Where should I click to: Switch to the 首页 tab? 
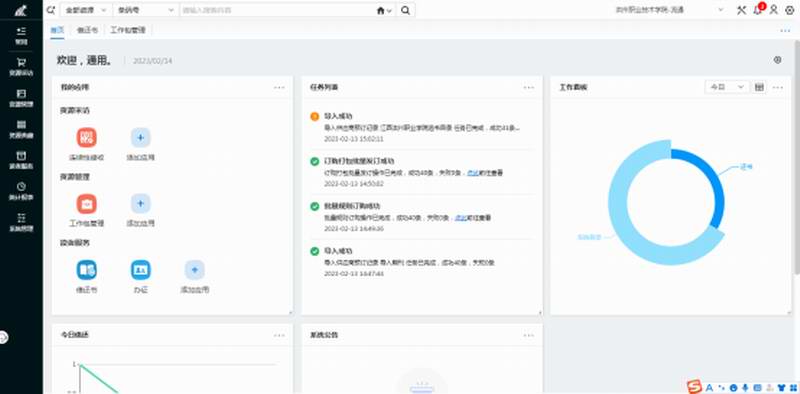57,30
